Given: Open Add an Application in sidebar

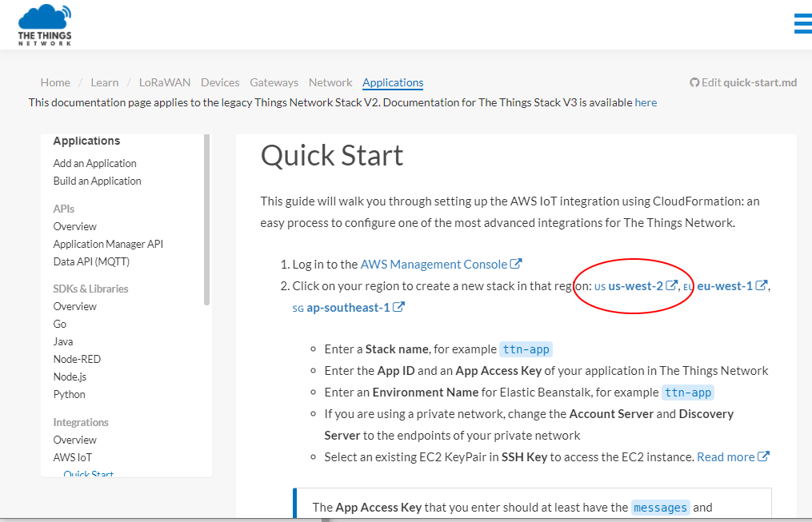Looking at the screenshot, I should tap(94, 164).
